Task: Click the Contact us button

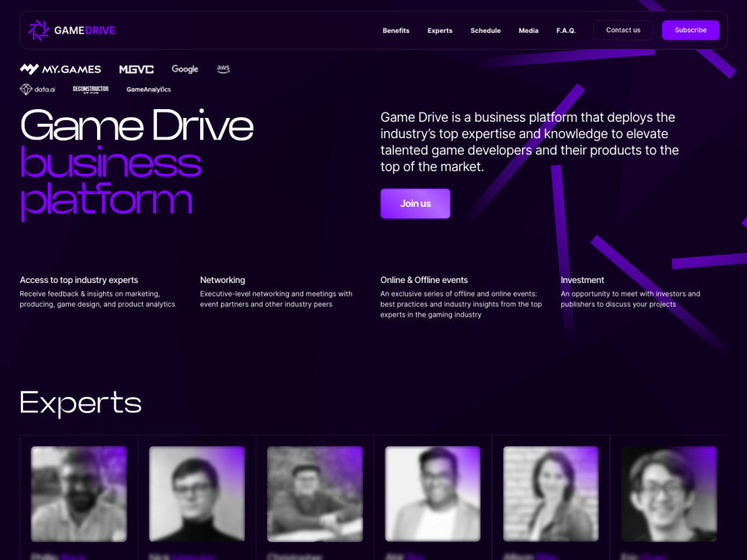Action: (x=623, y=30)
